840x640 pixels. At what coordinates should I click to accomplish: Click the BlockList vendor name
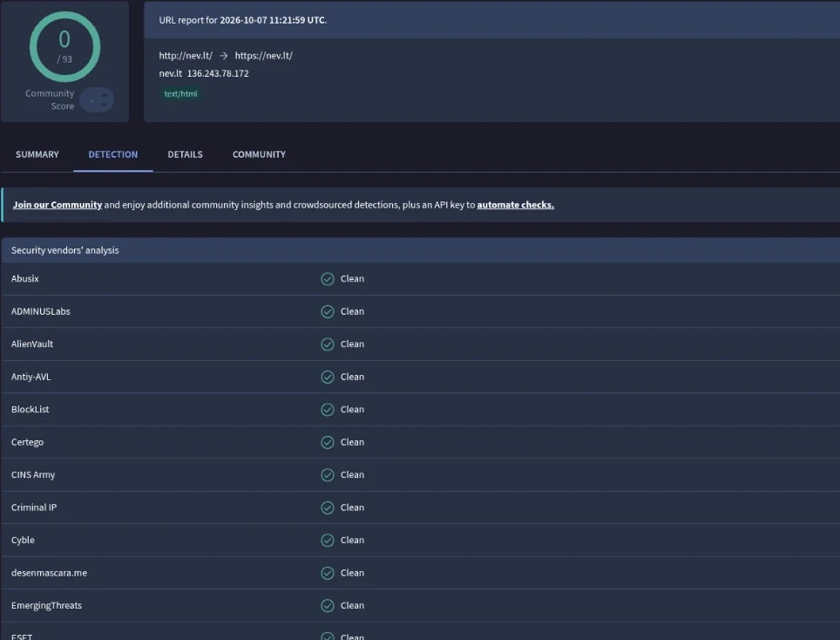[x=30, y=410]
